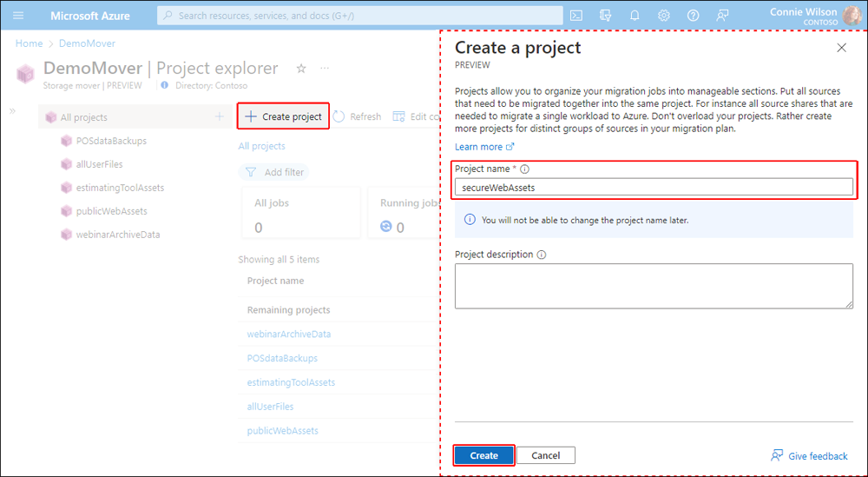Select estimatingToolAssets in the project tree

pyautogui.click(x=120, y=188)
